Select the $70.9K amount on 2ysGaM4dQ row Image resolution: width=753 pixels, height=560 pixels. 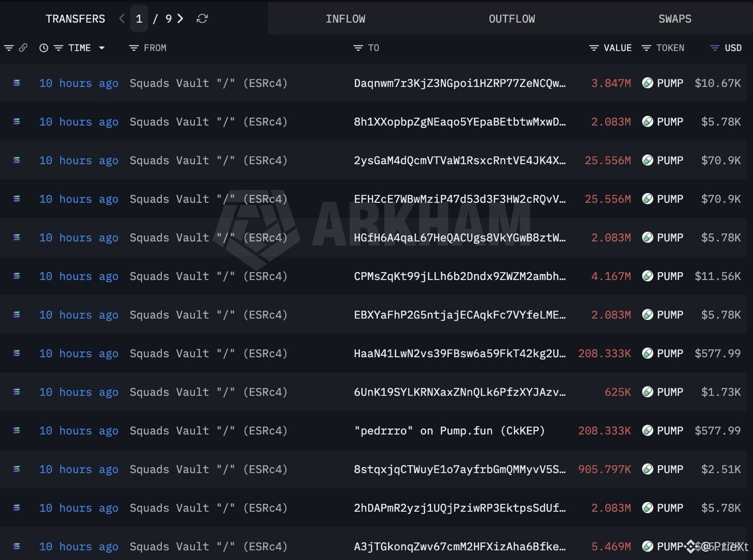721,160
